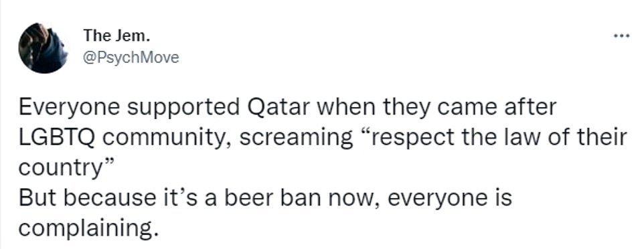Click the word "screaming" in the tweet
Image resolution: width=644 pixels, height=249 pixels.
click(296, 139)
